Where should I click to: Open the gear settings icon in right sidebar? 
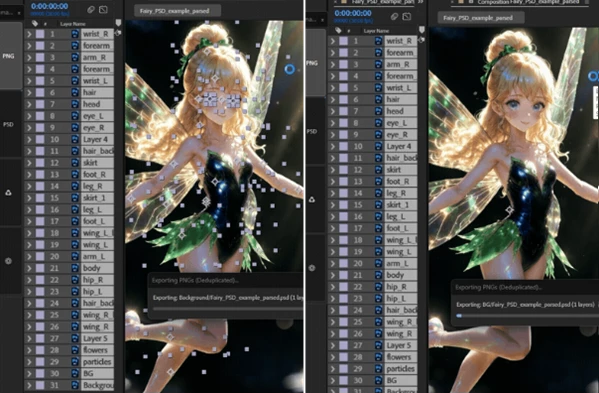312,268
